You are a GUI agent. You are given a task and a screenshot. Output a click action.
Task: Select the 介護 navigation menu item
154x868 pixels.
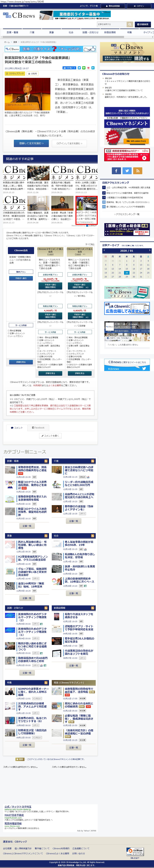(32, 32)
